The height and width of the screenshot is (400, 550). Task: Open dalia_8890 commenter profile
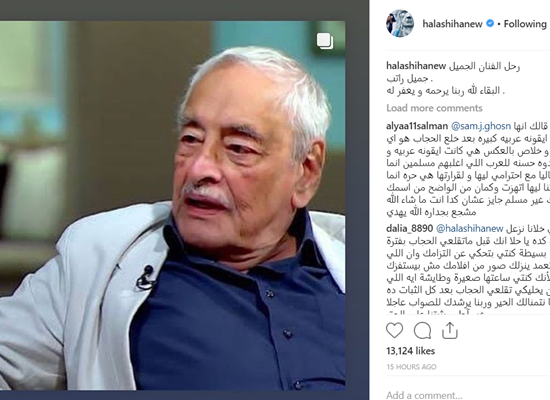point(409,229)
